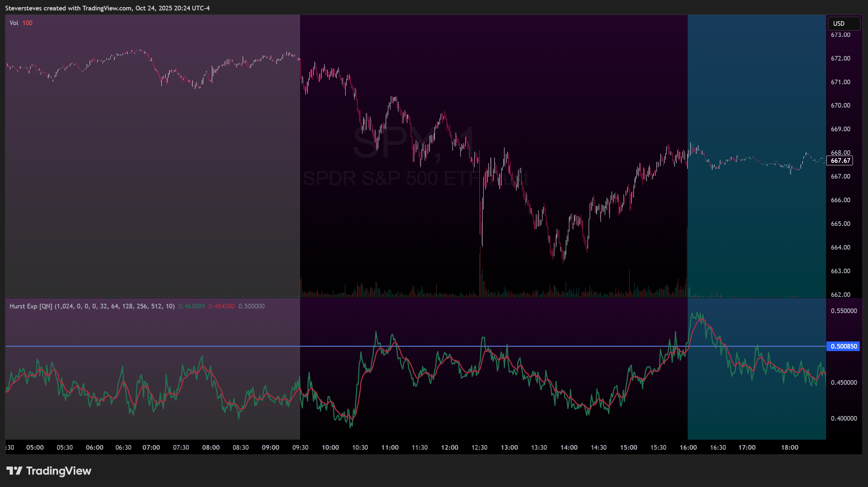Open the USD currency selector
The width and height of the screenshot is (868, 487).
point(844,24)
